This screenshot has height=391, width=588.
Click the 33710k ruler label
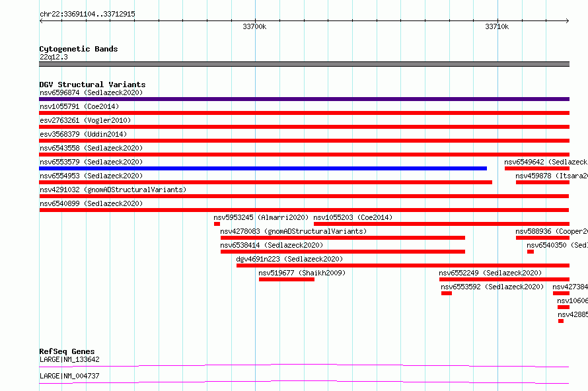click(497, 26)
